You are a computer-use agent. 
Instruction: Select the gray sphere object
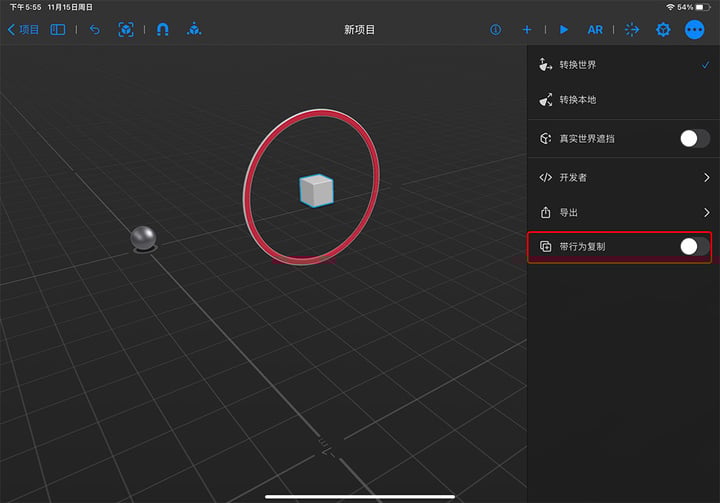(144, 238)
